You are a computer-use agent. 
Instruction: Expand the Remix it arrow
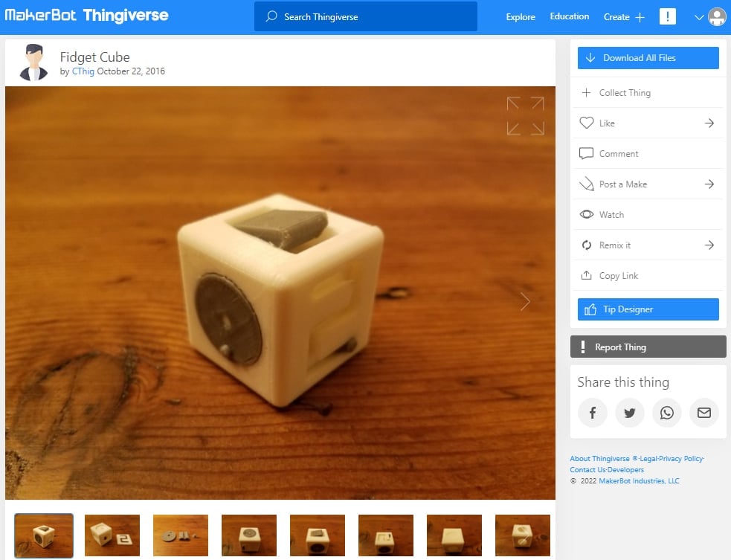[x=709, y=245]
